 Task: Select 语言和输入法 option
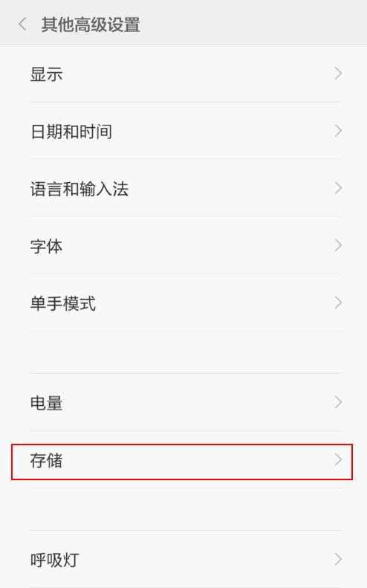(x=183, y=188)
